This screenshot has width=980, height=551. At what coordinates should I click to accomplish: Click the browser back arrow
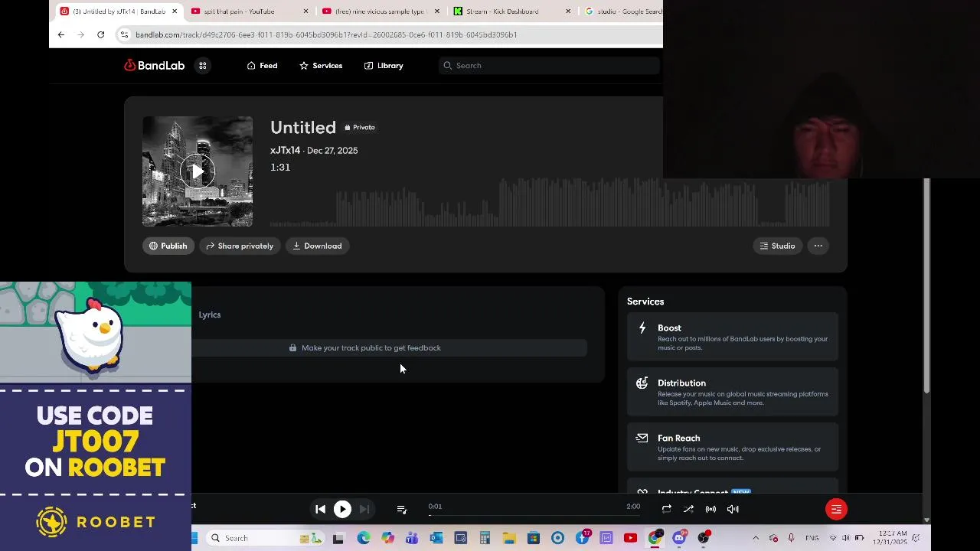[61, 34]
